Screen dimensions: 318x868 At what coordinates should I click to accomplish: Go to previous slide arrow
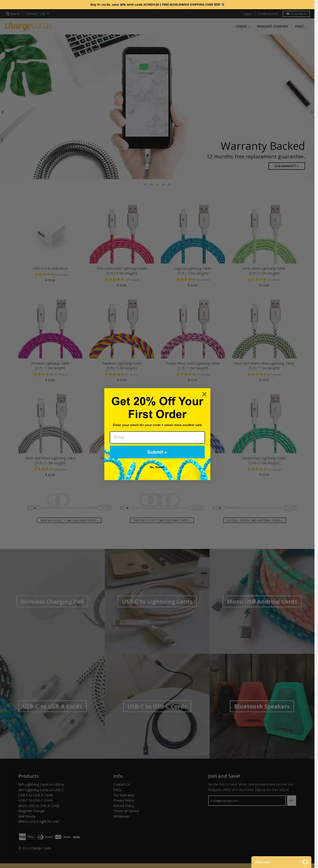tap(3, 112)
